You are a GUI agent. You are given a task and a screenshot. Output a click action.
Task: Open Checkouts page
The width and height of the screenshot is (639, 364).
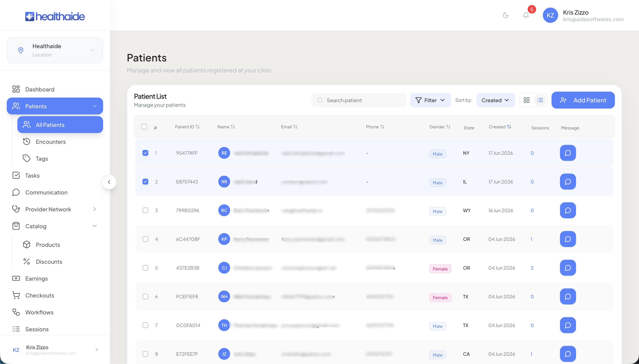[x=55, y=295]
